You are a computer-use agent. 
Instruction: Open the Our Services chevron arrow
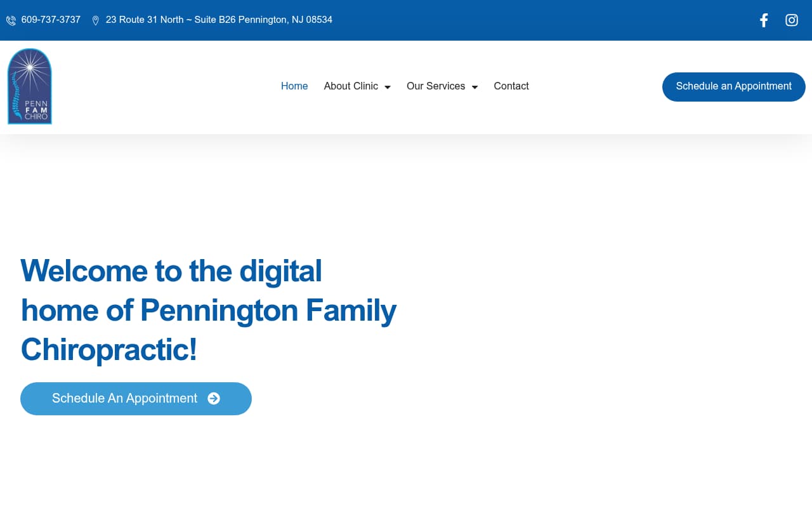(x=475, y=87)
